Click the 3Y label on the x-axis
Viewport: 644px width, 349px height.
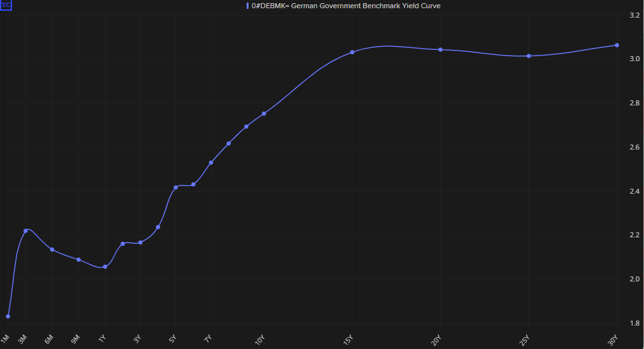pyautogui.click(x=138, y=338)
